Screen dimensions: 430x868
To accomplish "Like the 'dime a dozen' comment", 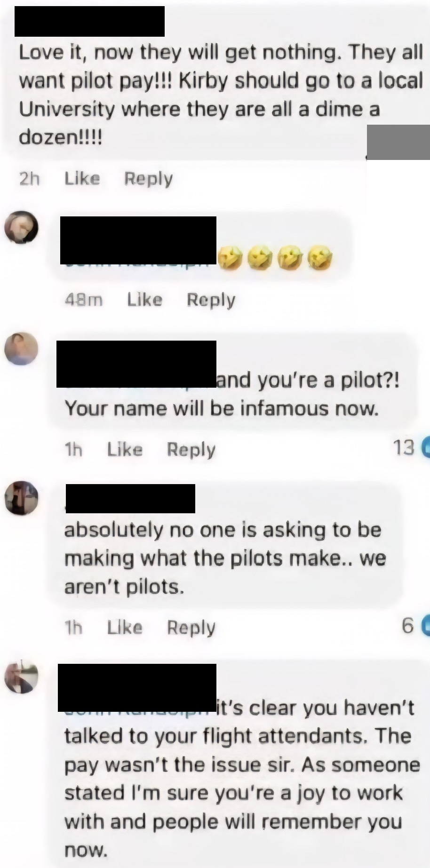I will [x=82, y=178].
